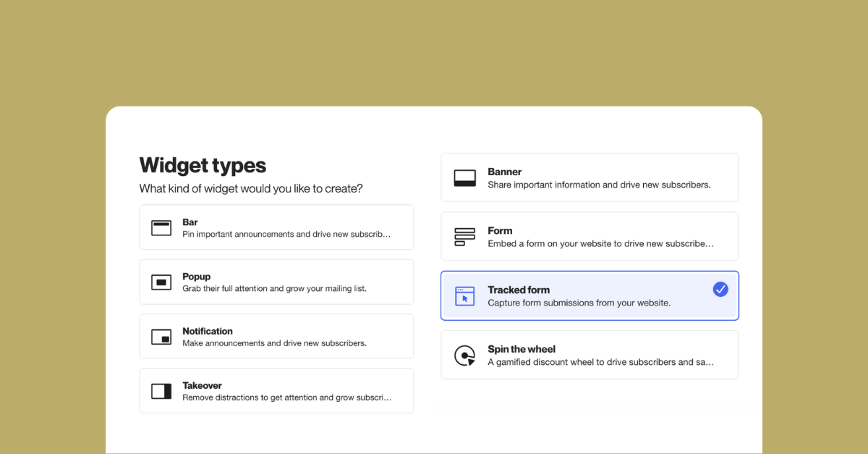The width and height of the screenshot is (868, 454).
Task: Click the Form widget icon
Action: coord(464,236)
